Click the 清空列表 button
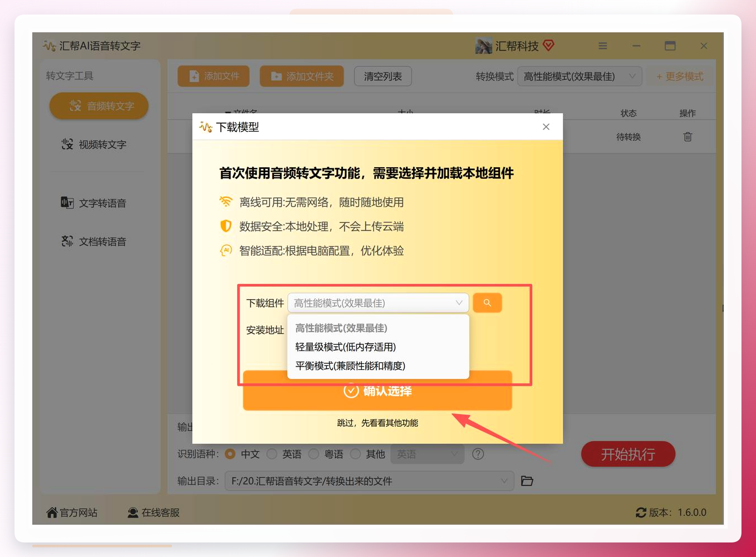Image resolution: width=756 pixels, height=557 pixels. [x=383, y=76]
